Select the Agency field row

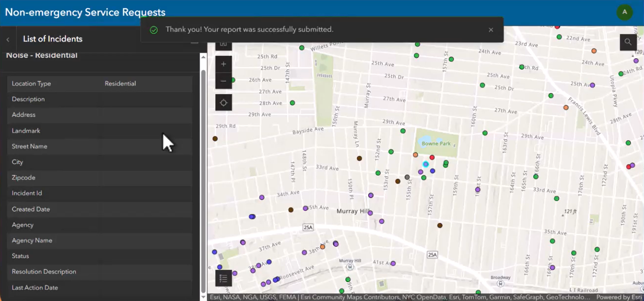click(x=100, y=225)
